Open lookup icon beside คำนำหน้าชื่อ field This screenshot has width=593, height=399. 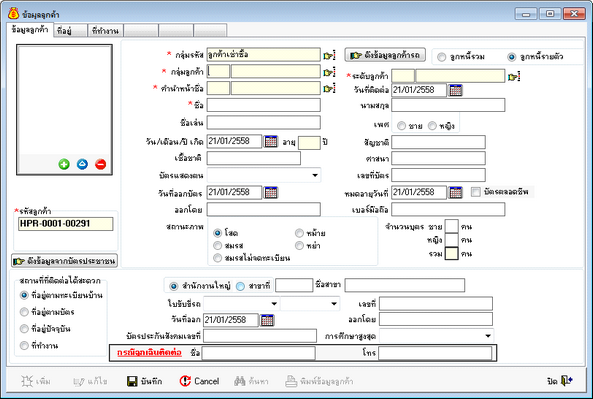(329, 88)
